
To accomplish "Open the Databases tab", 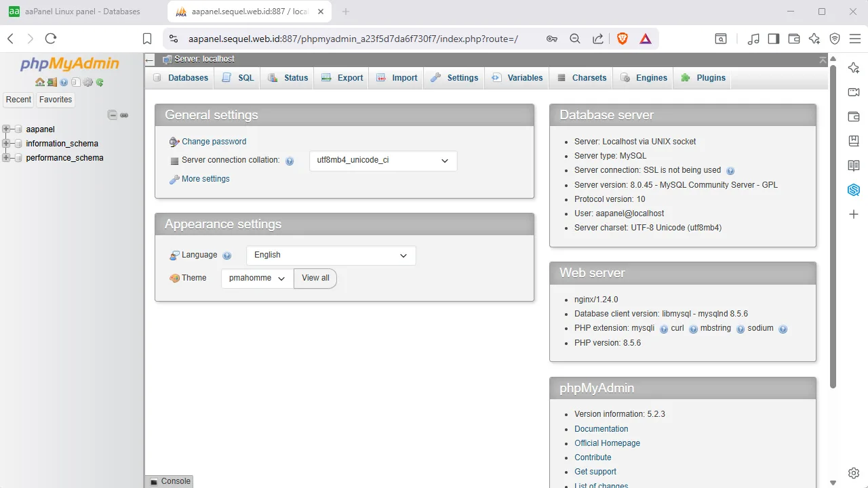I will coord(180,78).
